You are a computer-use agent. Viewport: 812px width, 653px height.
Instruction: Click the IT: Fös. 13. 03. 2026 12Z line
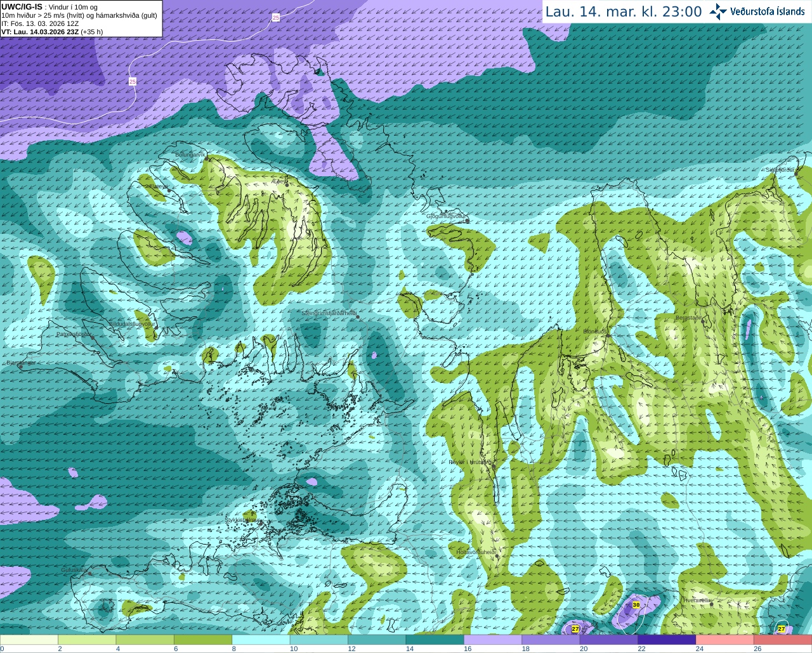click(40, 23)
